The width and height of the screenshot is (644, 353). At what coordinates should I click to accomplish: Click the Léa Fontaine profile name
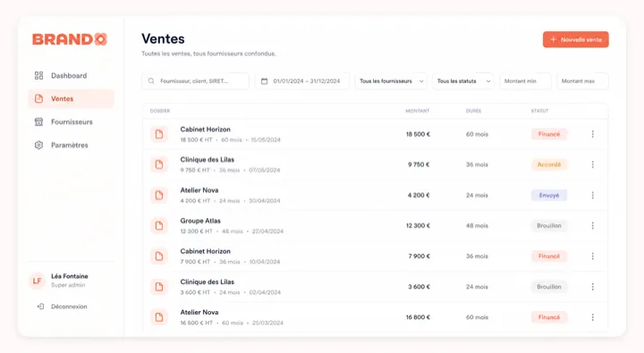coord(70,276)
